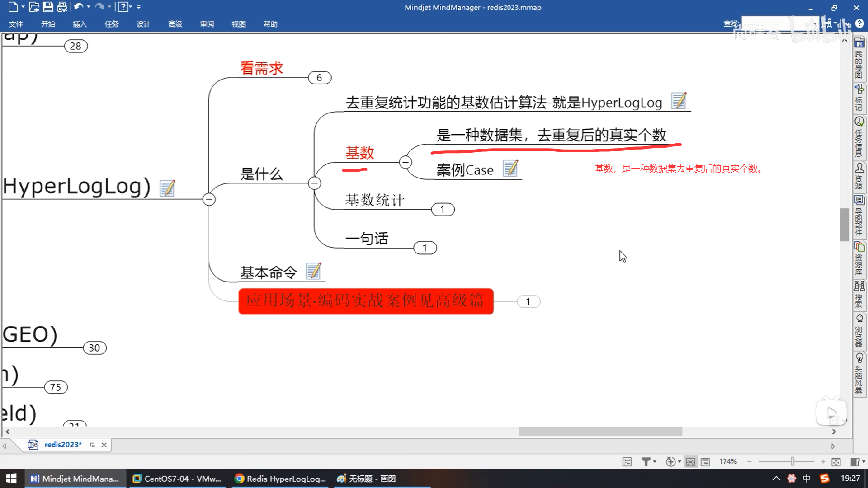This screenshot has height=488, width=868.
Task: Click fit map to window icon
Action: (x=836, y=462)
